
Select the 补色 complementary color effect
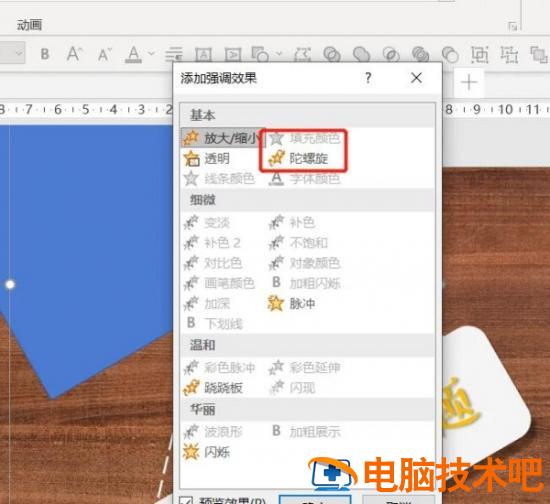click(x=292, y=222)
